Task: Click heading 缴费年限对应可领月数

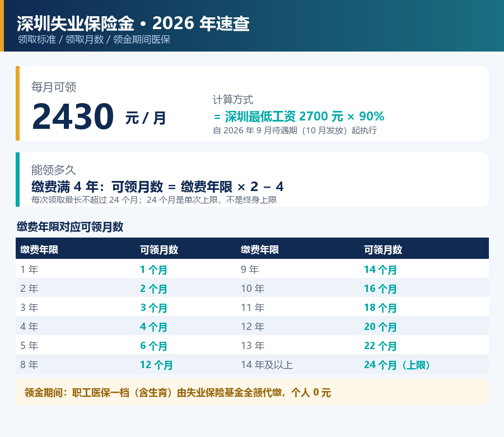Action: pos(70,227)
